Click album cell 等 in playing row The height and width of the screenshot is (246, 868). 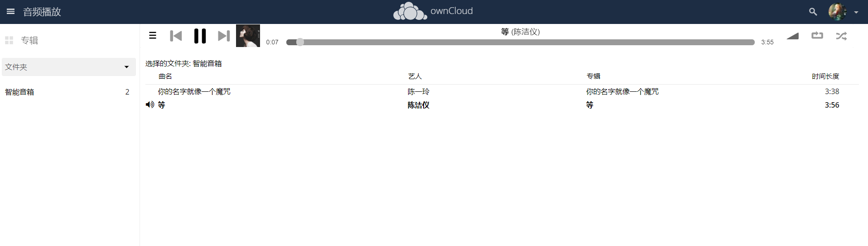click(589, 105)
